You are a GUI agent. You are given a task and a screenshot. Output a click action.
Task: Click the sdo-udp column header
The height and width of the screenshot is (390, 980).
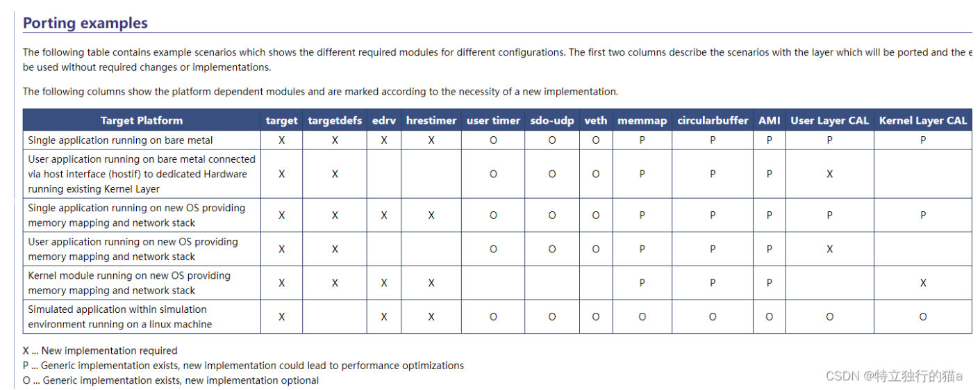(552, 120)
